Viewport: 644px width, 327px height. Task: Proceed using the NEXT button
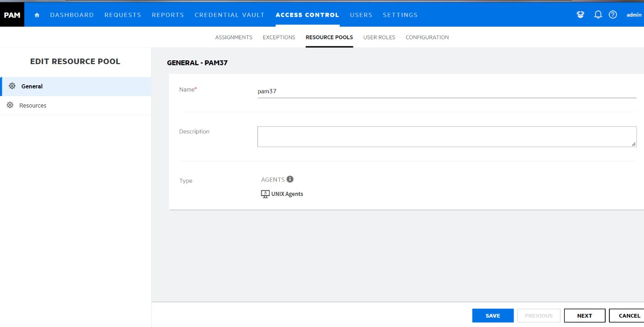585,315
